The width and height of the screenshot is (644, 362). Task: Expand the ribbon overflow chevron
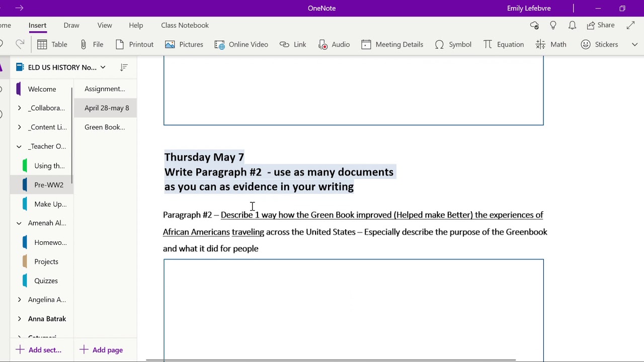pyautogui.click(x=634, y=44)
